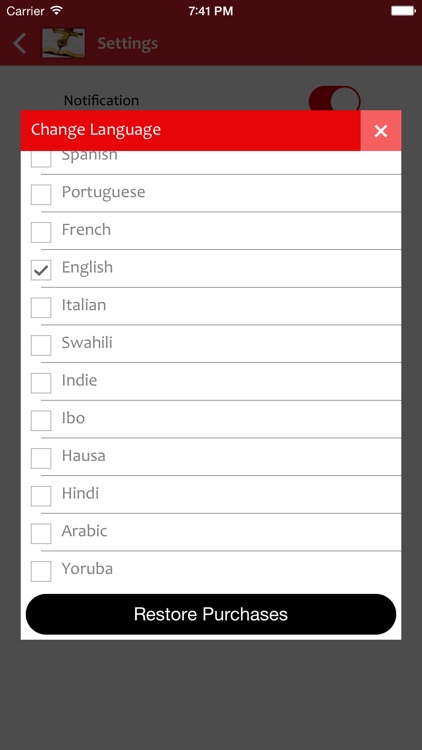Screen dimensions: 422x750
Task: Uncheck the English checkbox
Action: point(41,270)
